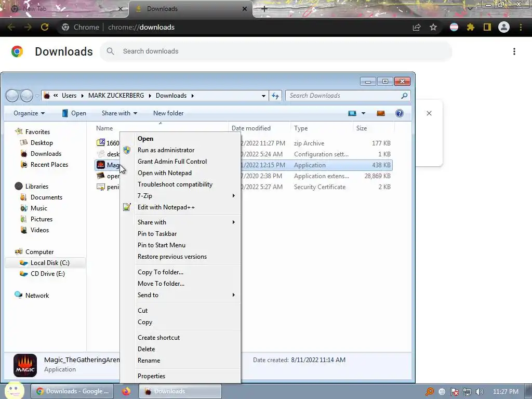
Task: Open Share with toolbar dropdown
Action: 119,113
